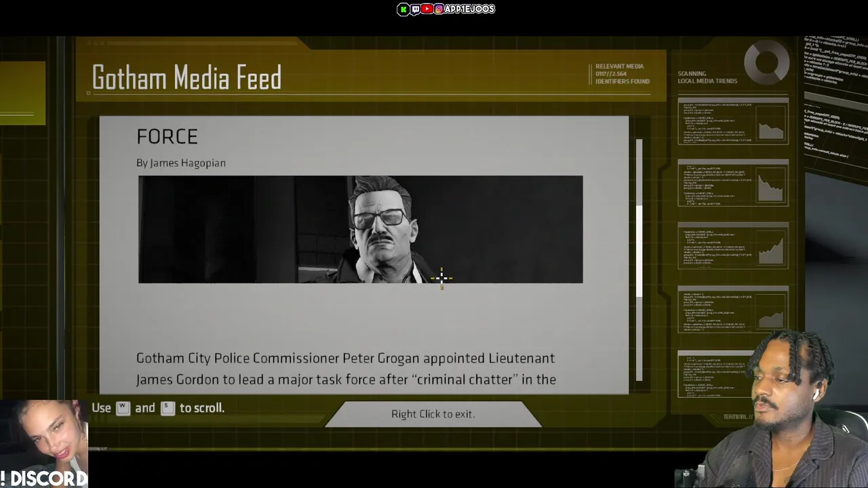Image resolution: width=868 pixels, height=488 pixels.
Task: Click the purple Twitch logo icon
Action: (415, 9)
